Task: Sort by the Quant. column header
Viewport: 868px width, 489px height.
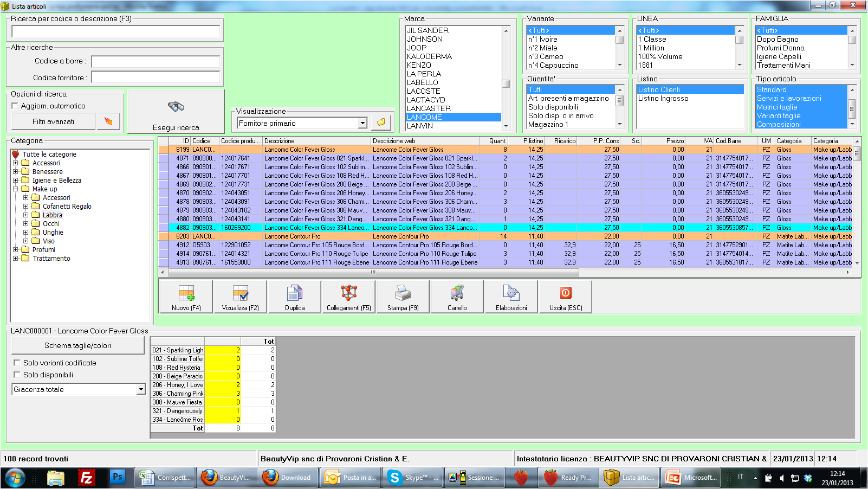Action: tap(494, 140)
